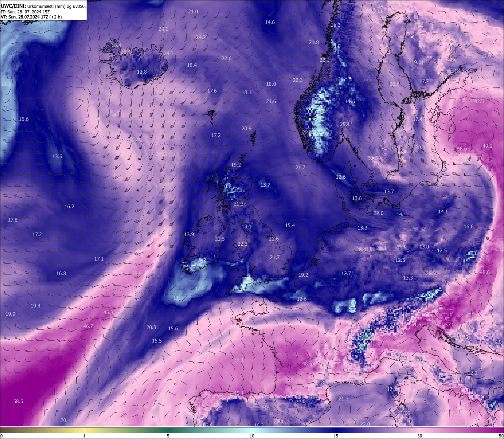Click the 13.1 value over northern England
The image size is (504, 439).
(x=246, y=226)
